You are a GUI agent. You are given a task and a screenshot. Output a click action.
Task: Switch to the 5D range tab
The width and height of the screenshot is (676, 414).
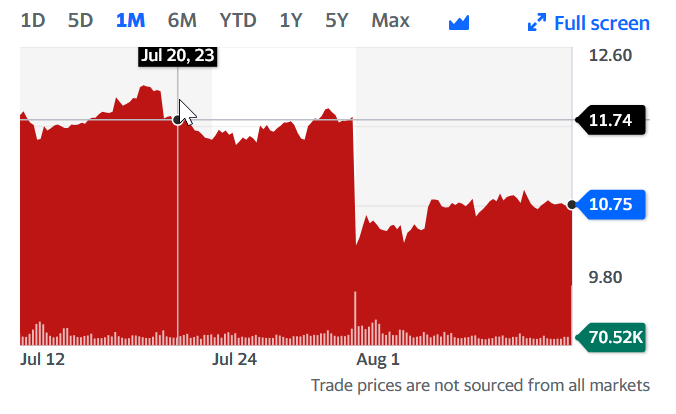(x=81, y=20)
